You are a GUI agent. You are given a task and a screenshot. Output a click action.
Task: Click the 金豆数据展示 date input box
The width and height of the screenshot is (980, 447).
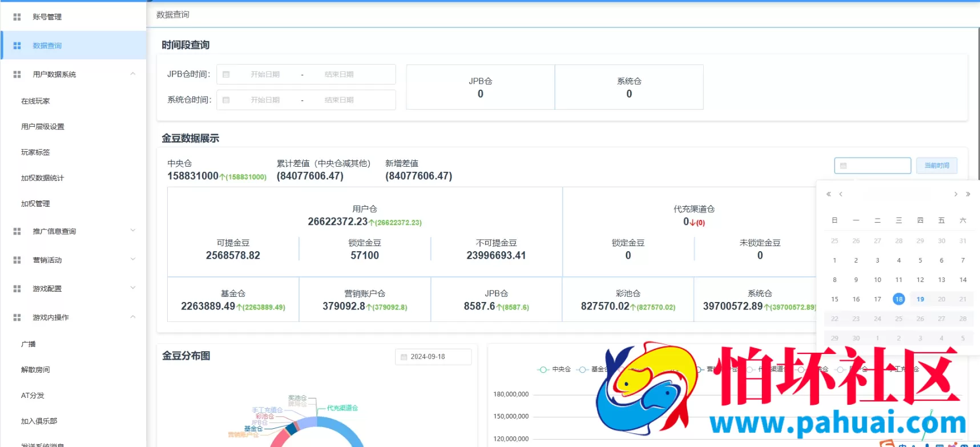click(873, 166)
